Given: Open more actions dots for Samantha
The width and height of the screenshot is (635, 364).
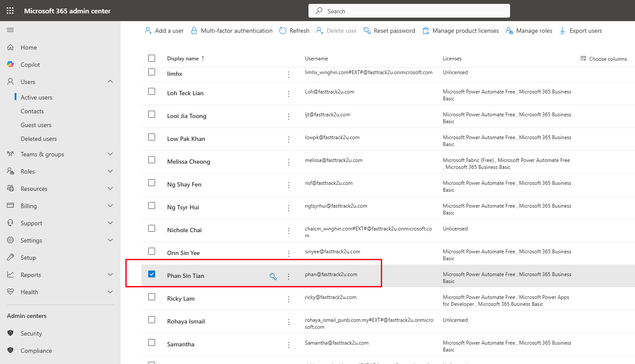Looking at the screenshot, I should coord(289,345).
